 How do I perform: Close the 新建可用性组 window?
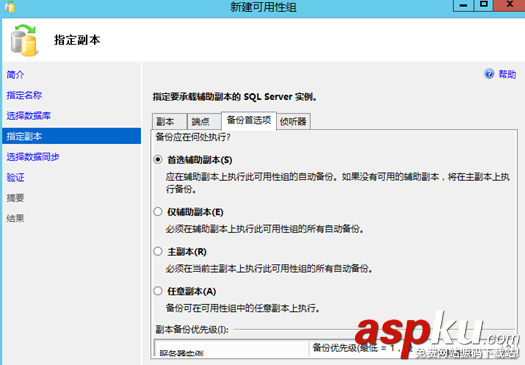(509, 5)
